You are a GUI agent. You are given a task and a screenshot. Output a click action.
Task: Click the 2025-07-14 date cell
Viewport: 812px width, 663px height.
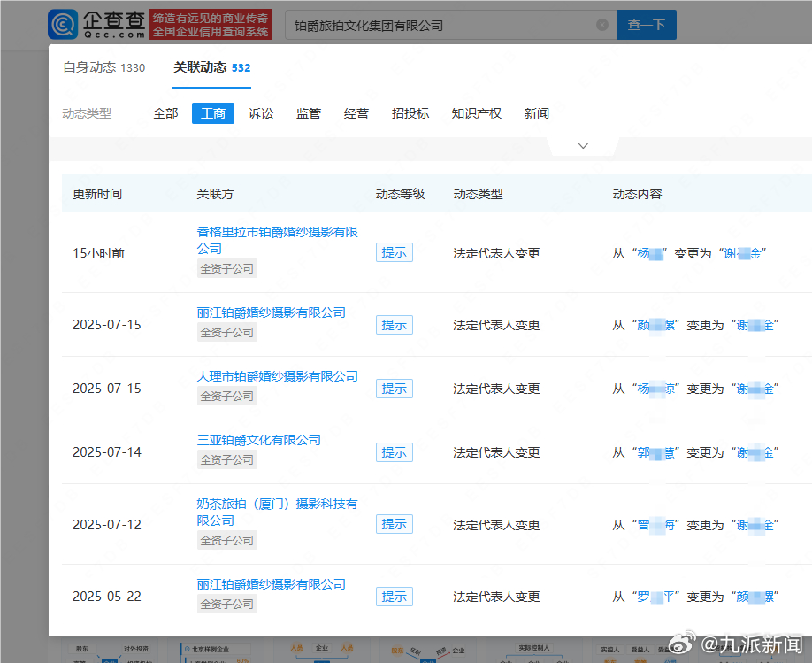coord(107,452)
